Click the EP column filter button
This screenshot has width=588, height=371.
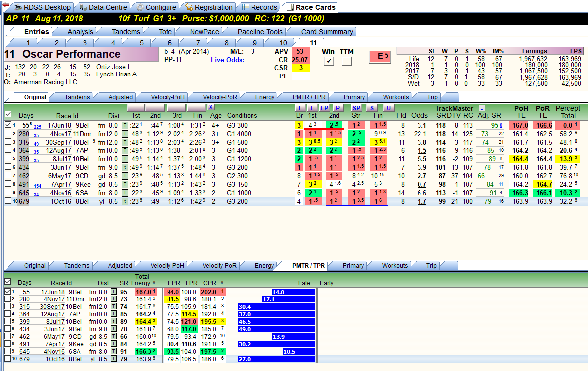(x=325, y=108)
